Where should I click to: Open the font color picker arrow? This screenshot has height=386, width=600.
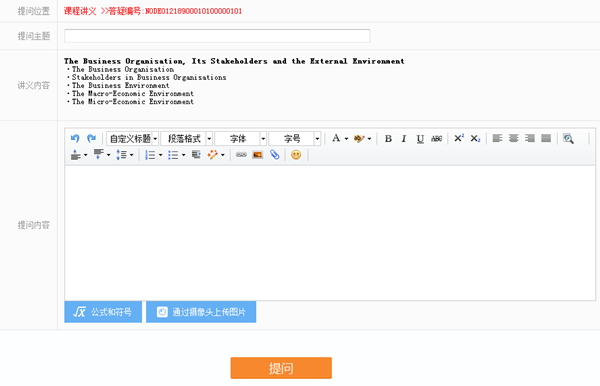[x=346, y=138]
